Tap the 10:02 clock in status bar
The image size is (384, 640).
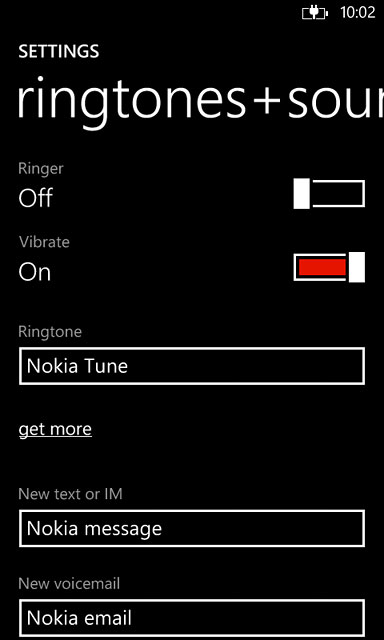[x=357, y=13]
